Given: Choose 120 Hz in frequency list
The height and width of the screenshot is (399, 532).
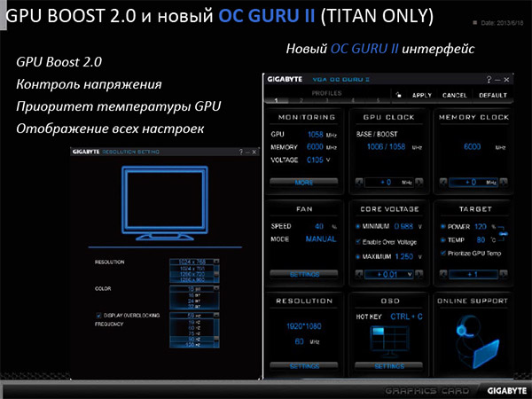Looking at the screenshot, I should click(x=192, y=345).
